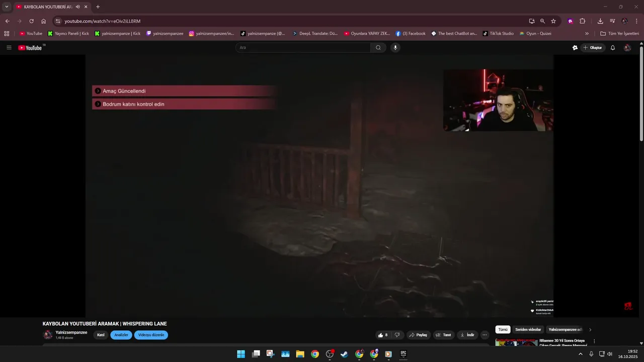This screenshot has width=644, height=362.
Task: Click the YouTube search magnifier button
Action: (x=378, y=48)
